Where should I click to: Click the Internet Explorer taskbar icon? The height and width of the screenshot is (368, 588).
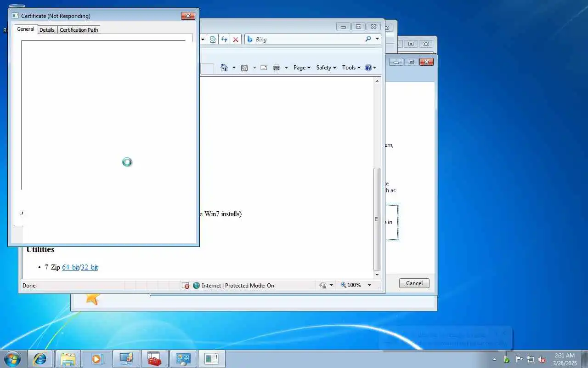click(x=40, y=359)
